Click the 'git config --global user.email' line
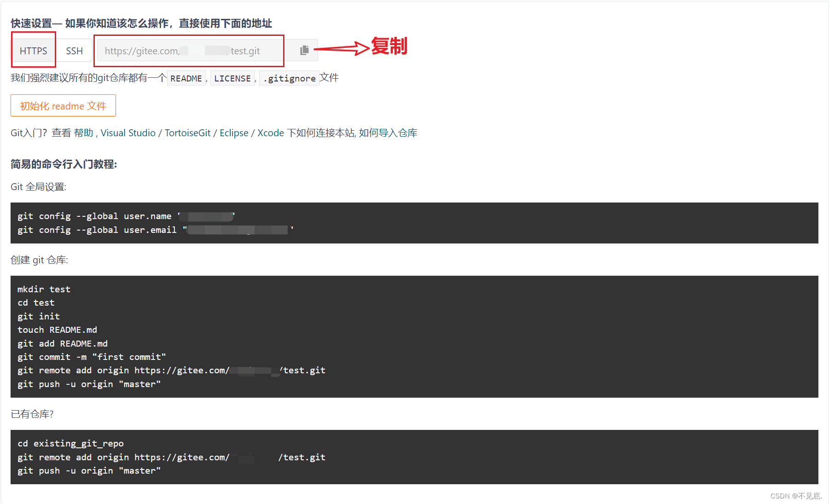The image size is (829, 504). click(x=156, y=230)
